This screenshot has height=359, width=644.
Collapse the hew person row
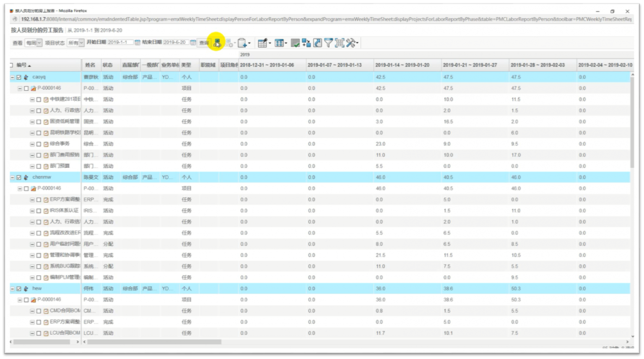(13, 289)
